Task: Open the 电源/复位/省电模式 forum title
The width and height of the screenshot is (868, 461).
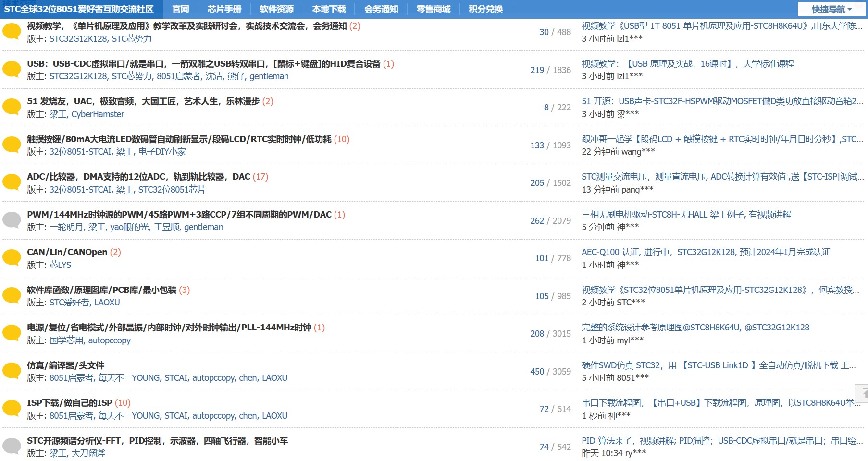Action: tap(169, 328)
